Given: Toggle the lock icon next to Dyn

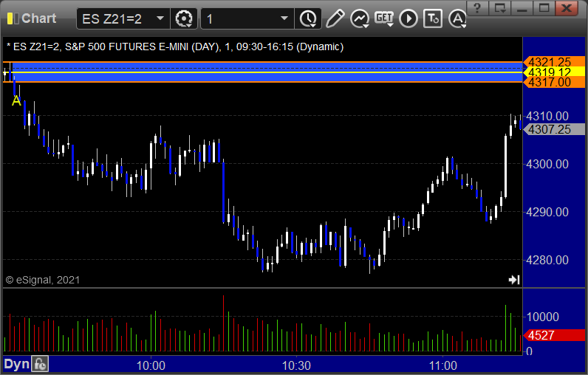Looking at the screenshot, I should (40, 364).
